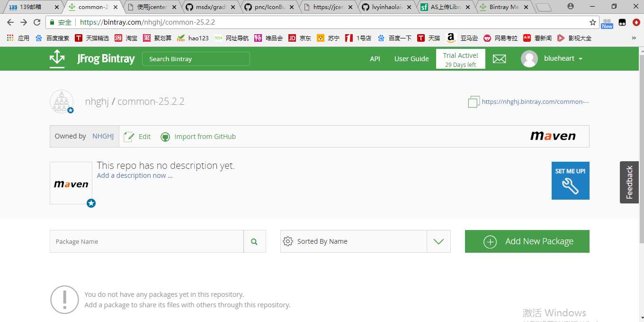Image resolution: width=644 pixels, height=322 pixels.
Task: Click the Maven repo thumbnail image
Action: tap(71, 183)
